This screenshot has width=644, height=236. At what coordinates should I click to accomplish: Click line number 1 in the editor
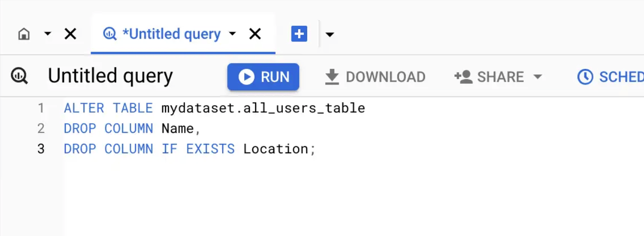(41, 108)
